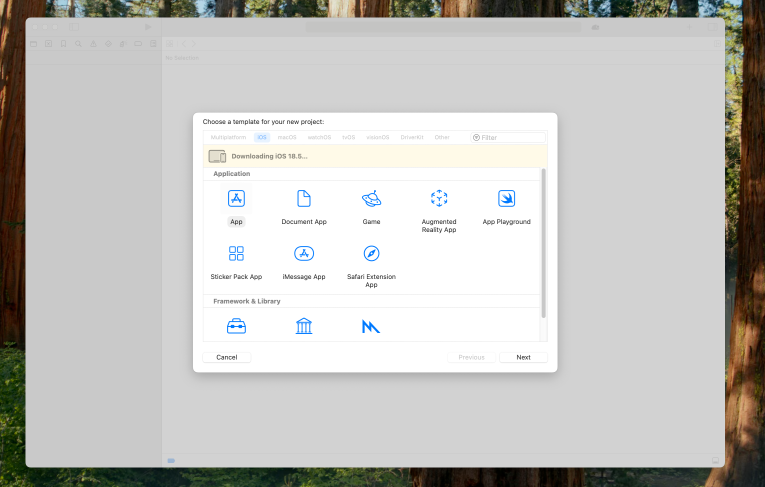The height and width of the screenshot is (487, 765).
Task: Select the Static Library column-building icon
Action: [x=304, y=326]
